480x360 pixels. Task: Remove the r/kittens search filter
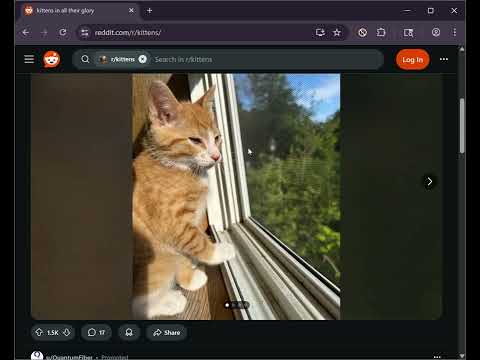pyautogui.click(x=142, y=59)
